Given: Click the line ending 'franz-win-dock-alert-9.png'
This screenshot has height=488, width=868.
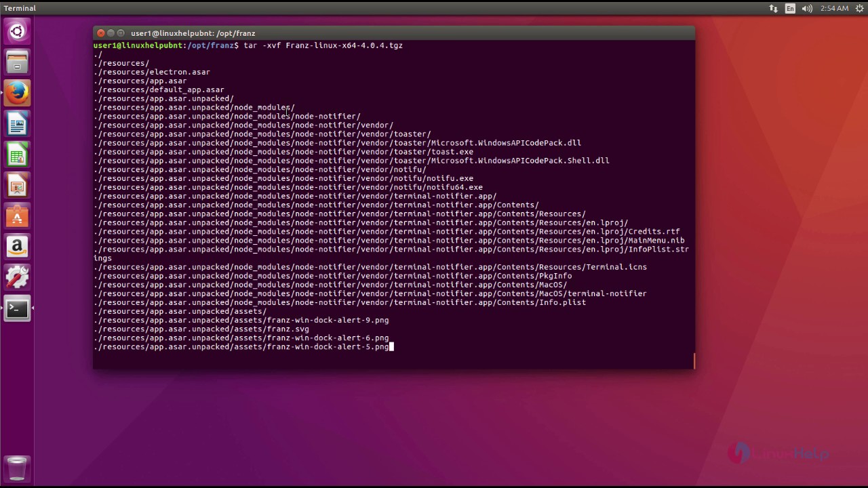Looking at the screenshot, I should point(241,320).
